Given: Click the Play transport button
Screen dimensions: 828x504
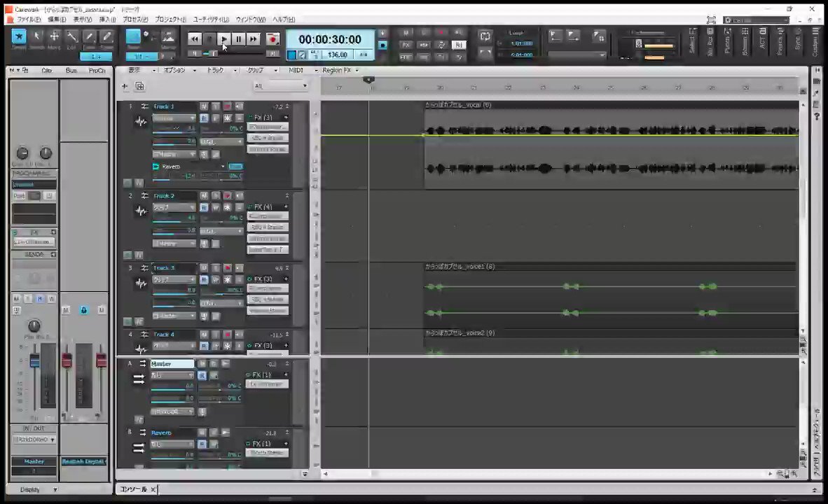Looking at the screenshot, I should click(x=224, y=39).
